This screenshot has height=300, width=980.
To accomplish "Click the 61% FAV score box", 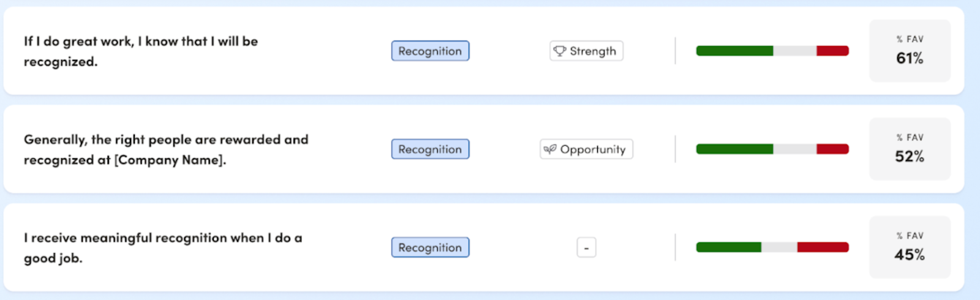I will coord(910,51).
